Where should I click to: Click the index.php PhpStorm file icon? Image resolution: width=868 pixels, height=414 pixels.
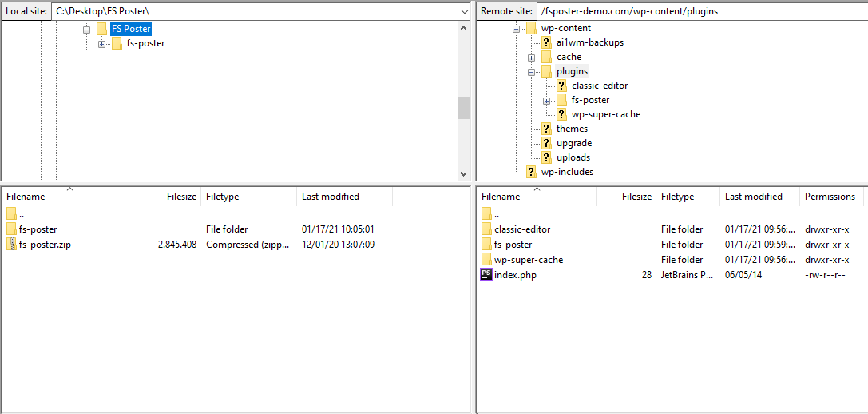[x=486, y=274]
